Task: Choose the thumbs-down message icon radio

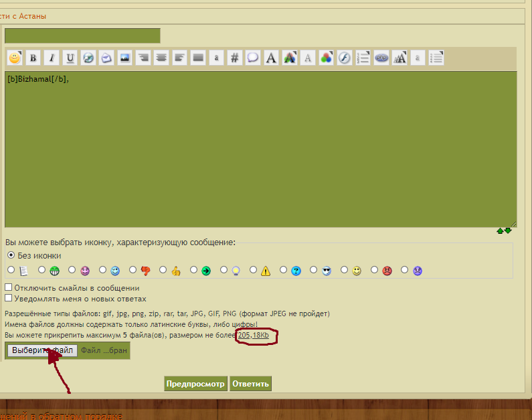Action: click(133, 270)
